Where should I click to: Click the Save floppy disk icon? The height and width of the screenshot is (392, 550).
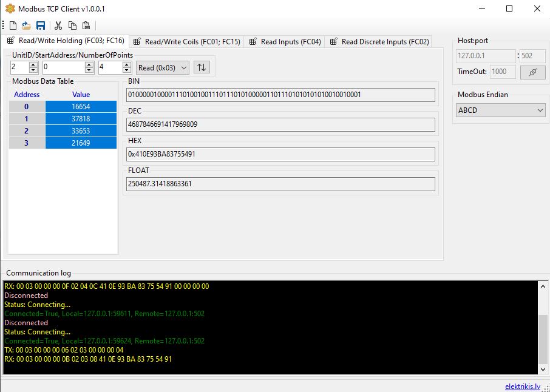tap(41, 25)
